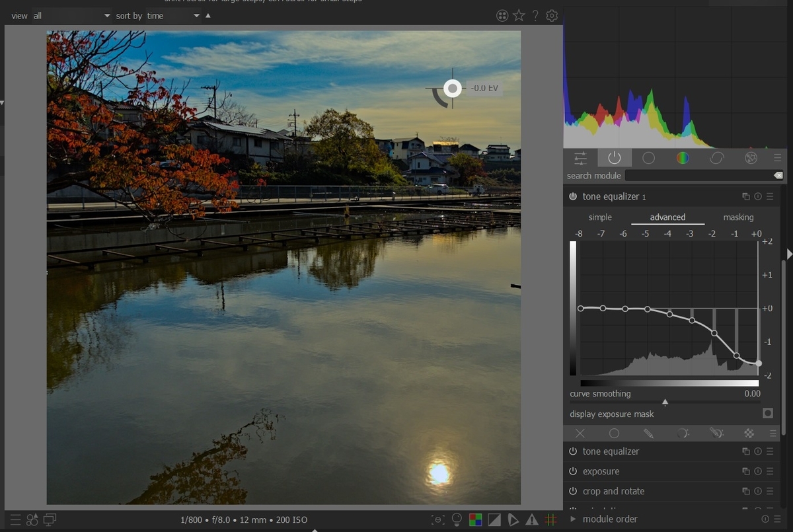Open module order presets menu
The image size is (793, 532).
[x=776, y=519]
